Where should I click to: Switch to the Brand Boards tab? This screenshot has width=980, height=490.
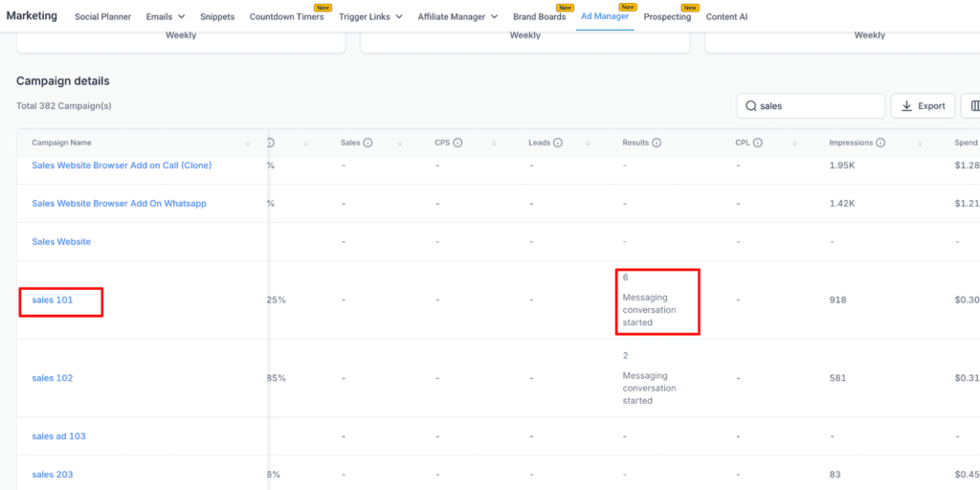[540, 17]
